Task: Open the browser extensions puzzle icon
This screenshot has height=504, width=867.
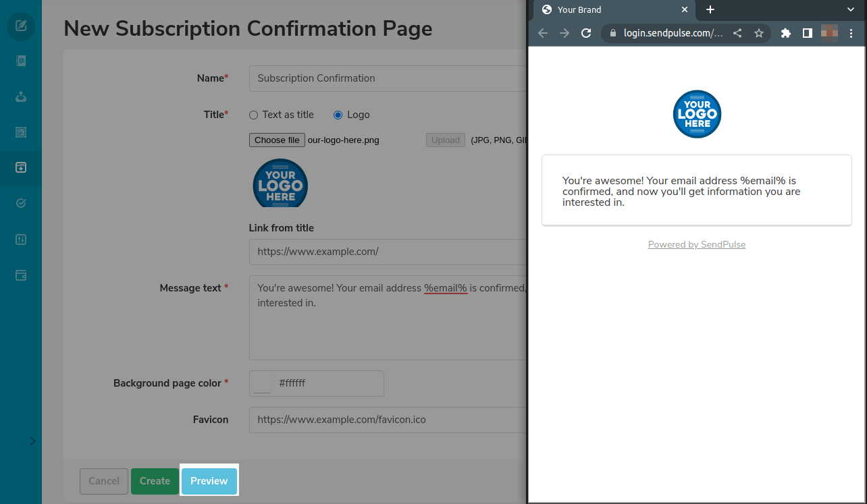Action: [785, 33]
